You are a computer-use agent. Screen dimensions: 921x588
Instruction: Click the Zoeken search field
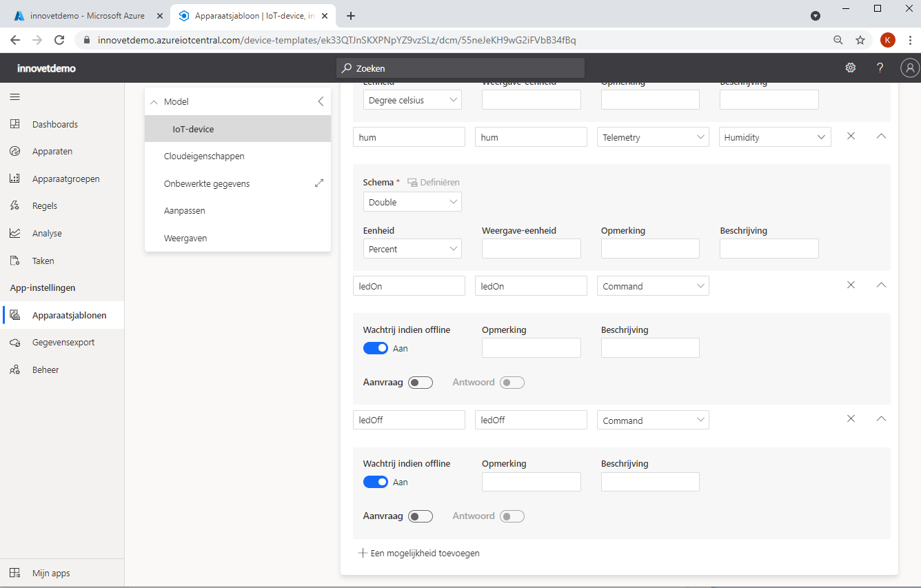click(x=460, y=68)
